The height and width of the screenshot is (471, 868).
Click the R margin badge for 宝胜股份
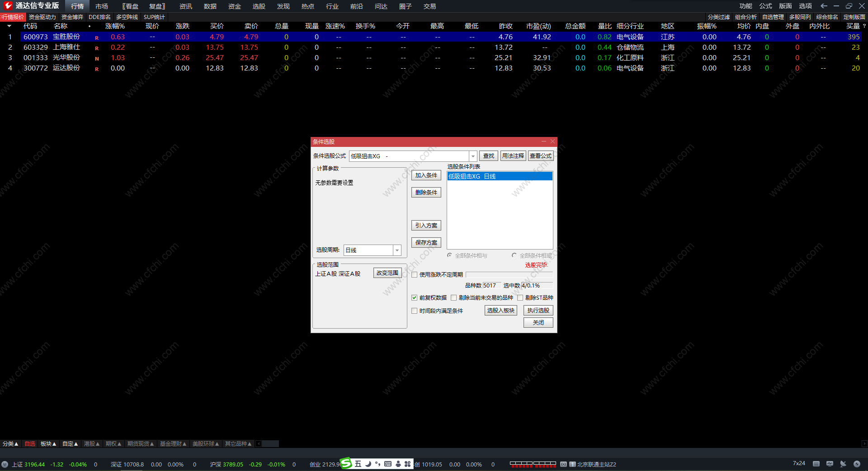pyautogui.click(x=97, y=38)
